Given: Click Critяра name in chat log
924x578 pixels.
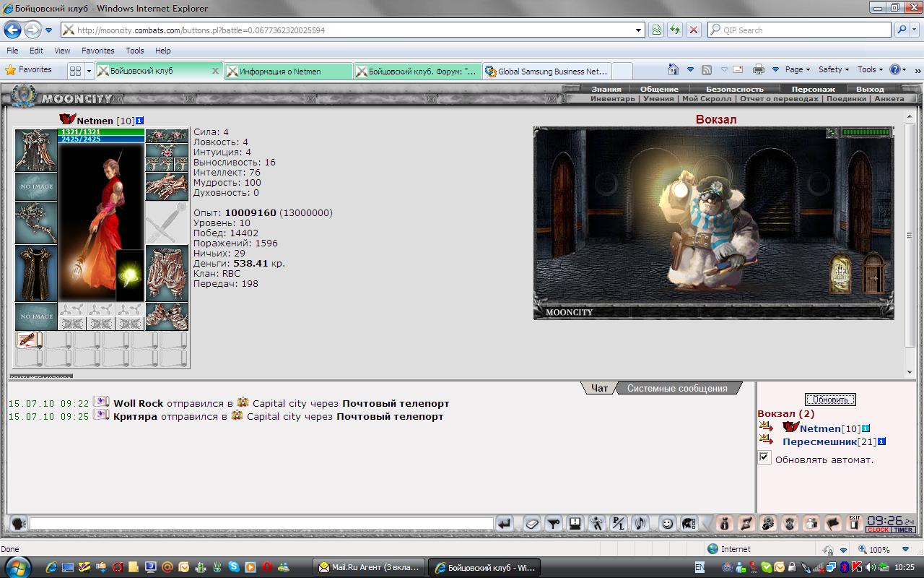Looking at the screenshot, I should [135, 417].
